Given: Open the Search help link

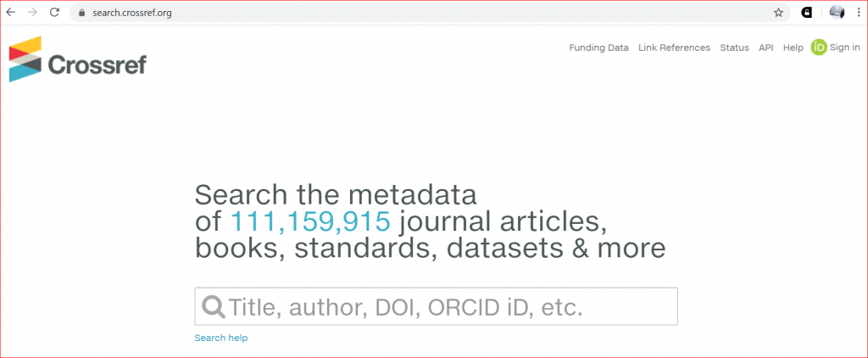Looking at the screenshot, I should [221, 338].
